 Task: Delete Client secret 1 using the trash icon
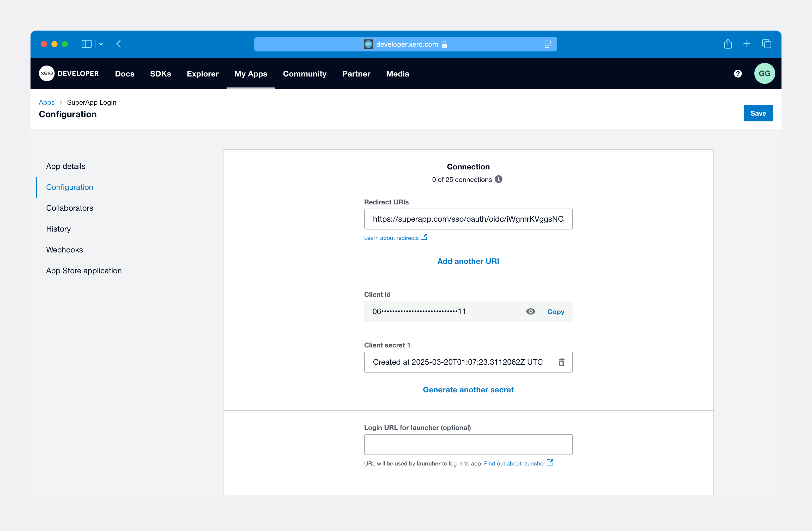(562, 362)
